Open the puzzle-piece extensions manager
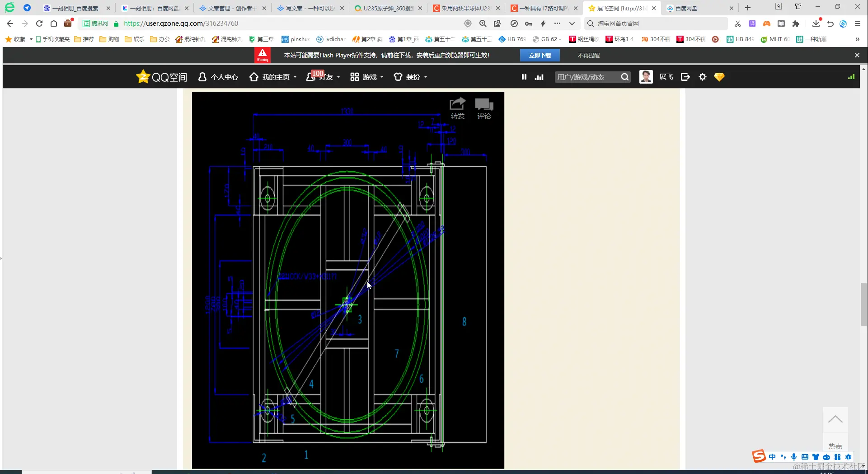 point(796,23)
